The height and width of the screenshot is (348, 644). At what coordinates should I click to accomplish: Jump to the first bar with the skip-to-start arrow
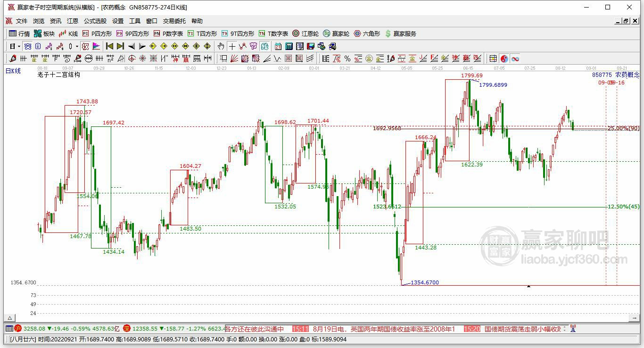pos(109,46)
